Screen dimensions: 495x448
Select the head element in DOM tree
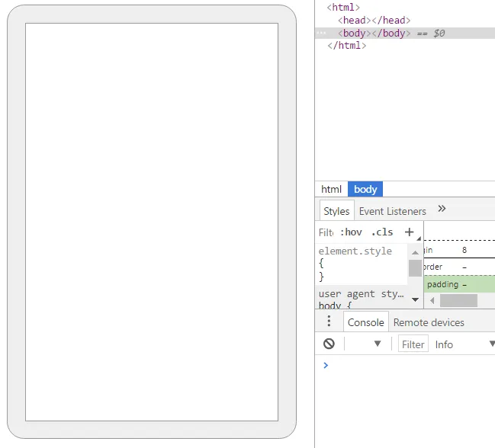tap(374, 20)
